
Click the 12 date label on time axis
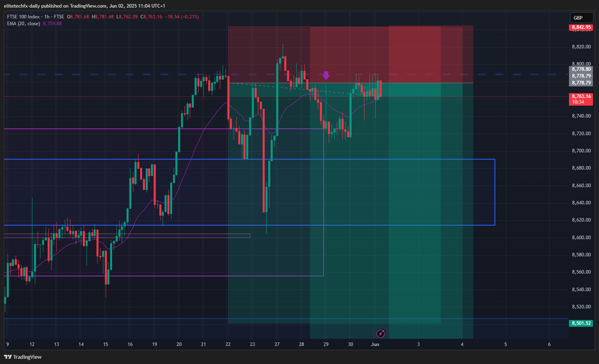pyautogui.click(x=32, y=344)
